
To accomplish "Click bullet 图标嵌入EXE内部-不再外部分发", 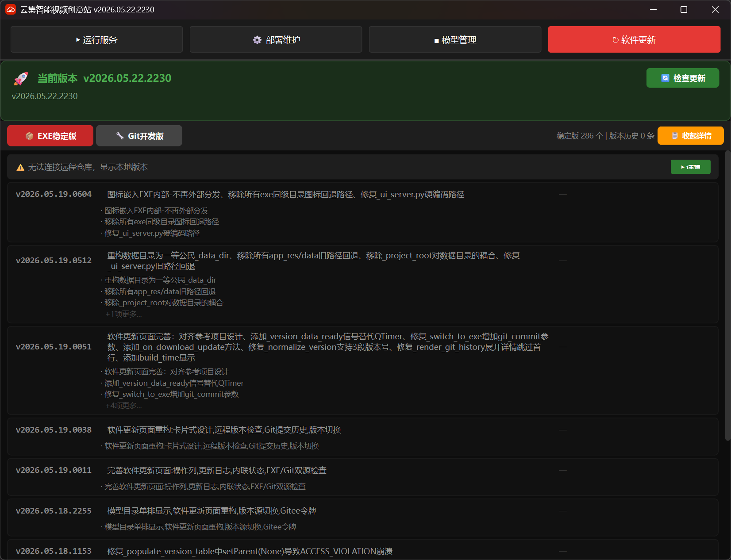I will tap(156, 211).
